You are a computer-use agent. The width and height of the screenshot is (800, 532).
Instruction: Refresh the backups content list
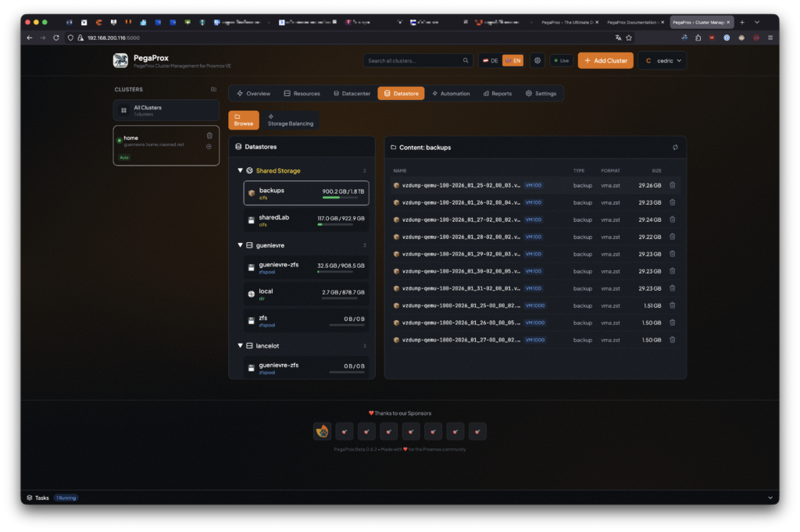click(675, 147)
